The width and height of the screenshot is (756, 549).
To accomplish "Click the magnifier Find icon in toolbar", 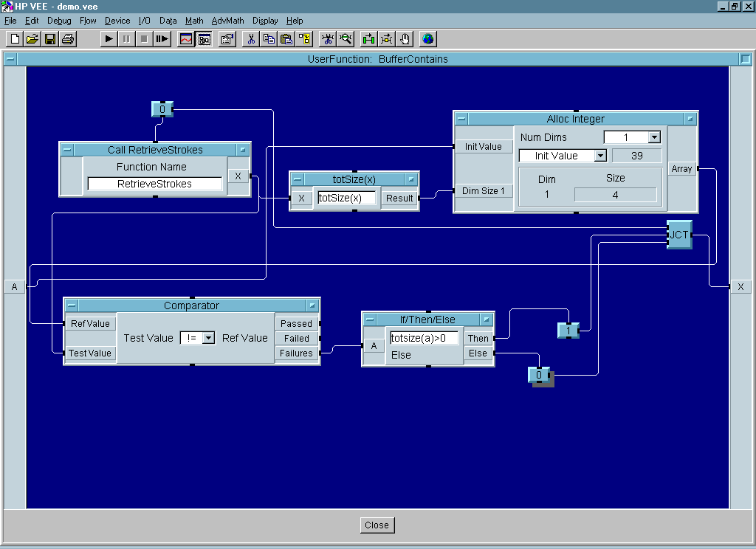I will click(x=346, y=38).
